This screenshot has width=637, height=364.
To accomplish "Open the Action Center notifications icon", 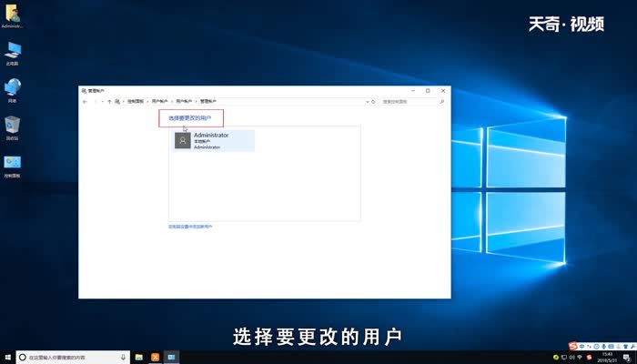I will pyautogui.click(x=628, y=358).
